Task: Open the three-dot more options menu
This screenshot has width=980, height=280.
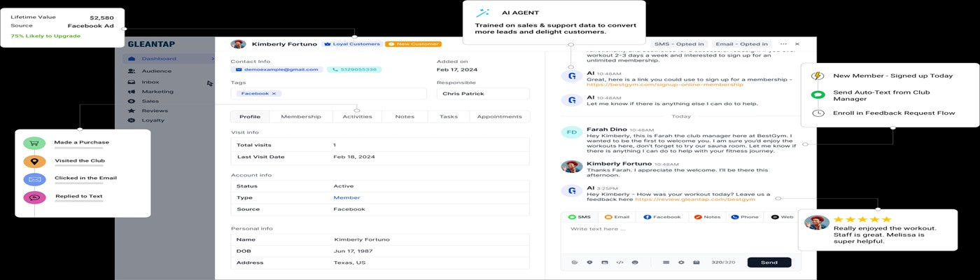Action: point(783,44)
